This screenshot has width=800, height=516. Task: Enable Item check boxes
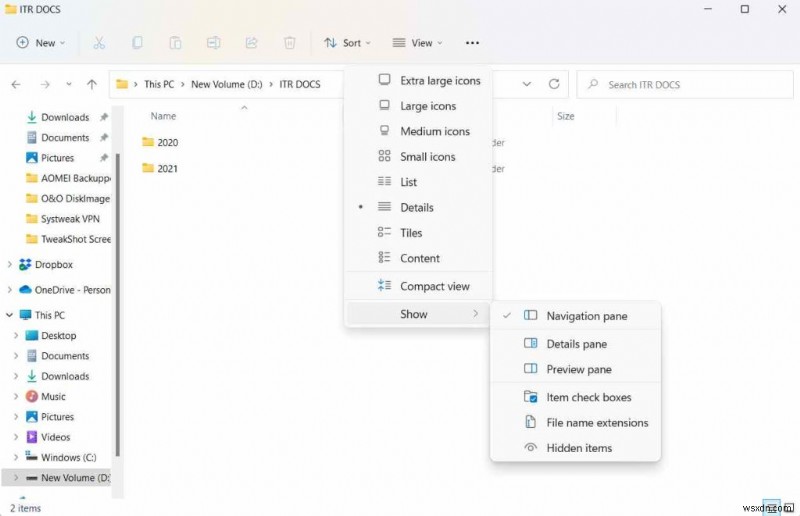coord(576,397)
